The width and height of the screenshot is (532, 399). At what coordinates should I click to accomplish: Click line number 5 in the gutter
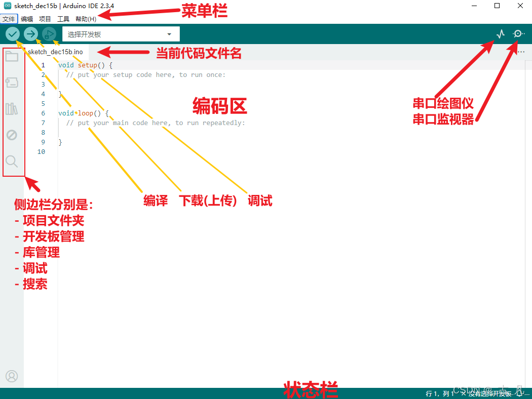(43, 103)
